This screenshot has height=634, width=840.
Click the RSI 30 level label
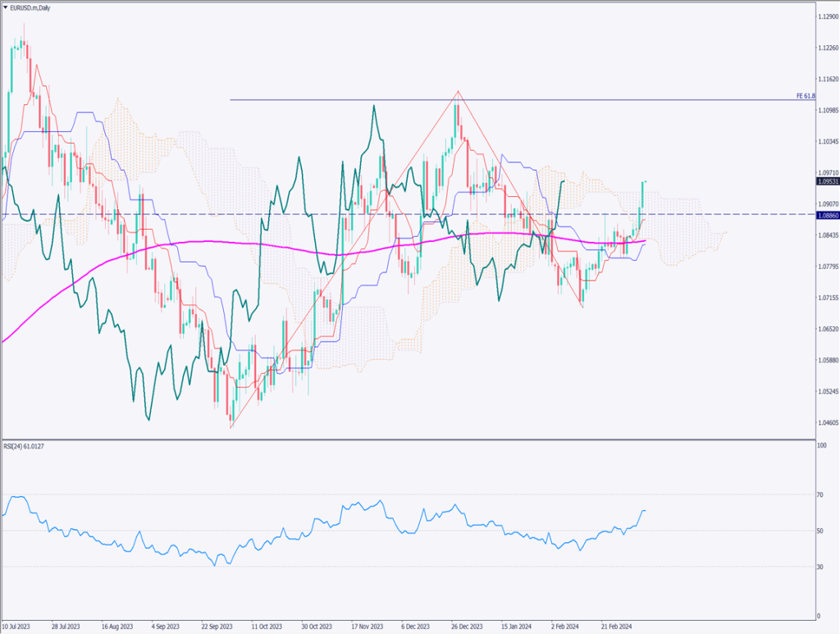[x=820, y=567]
